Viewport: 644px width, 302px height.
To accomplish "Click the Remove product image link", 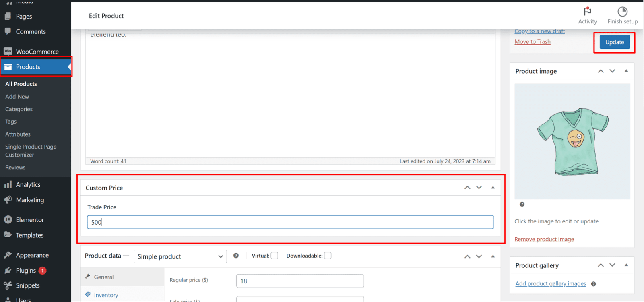I will pyautogui.click(x=544, y=239).
